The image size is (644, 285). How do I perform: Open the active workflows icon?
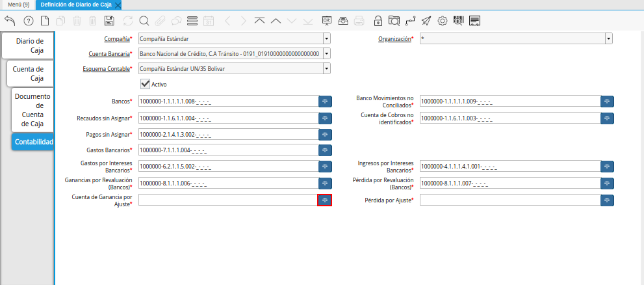tap(410, 21)
